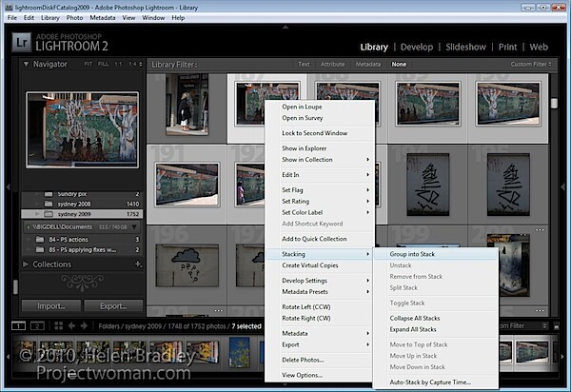Open Show in Collection submenu

point(321,160)
